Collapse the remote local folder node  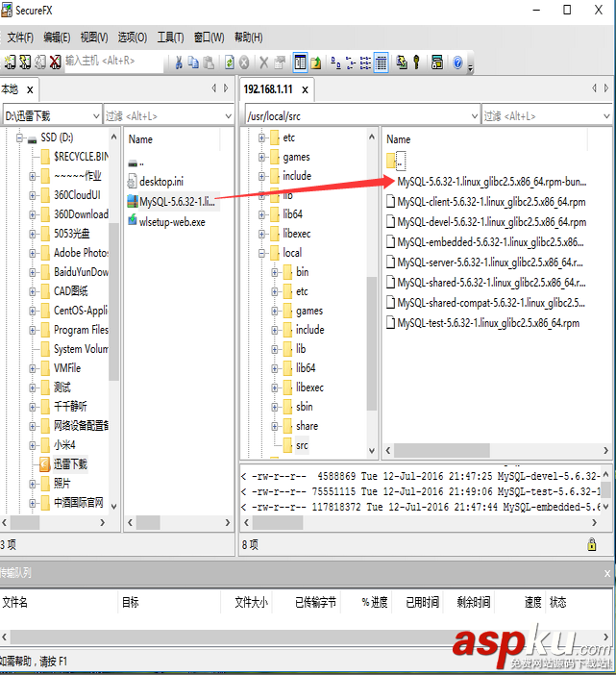coord(261,253)
